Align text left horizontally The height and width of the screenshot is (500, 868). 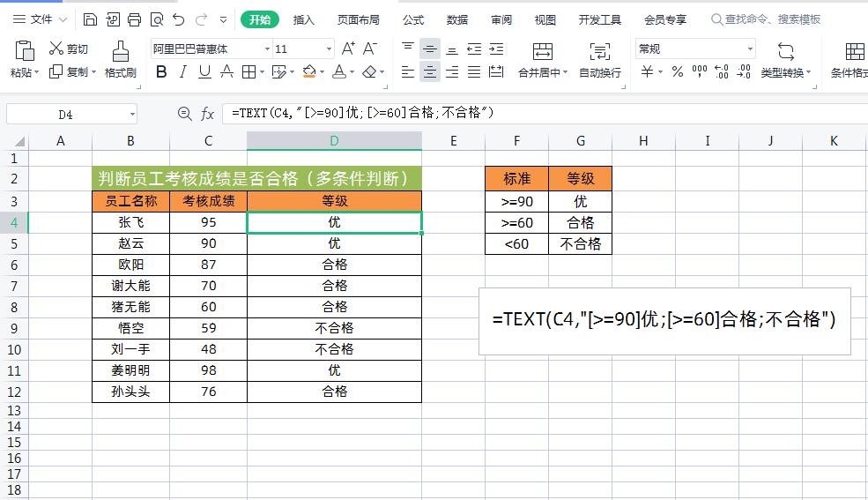[407, 71]
